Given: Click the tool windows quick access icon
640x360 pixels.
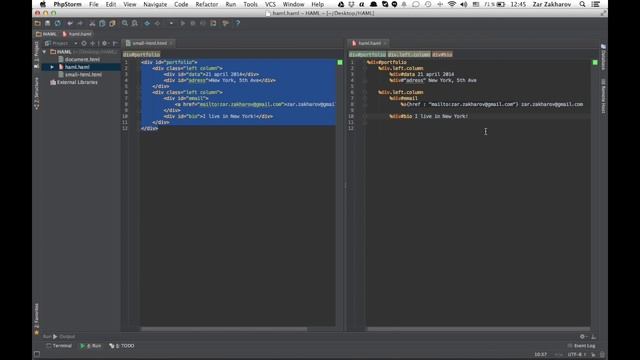Looking at the screenshot, I should (x=37, y=354).
